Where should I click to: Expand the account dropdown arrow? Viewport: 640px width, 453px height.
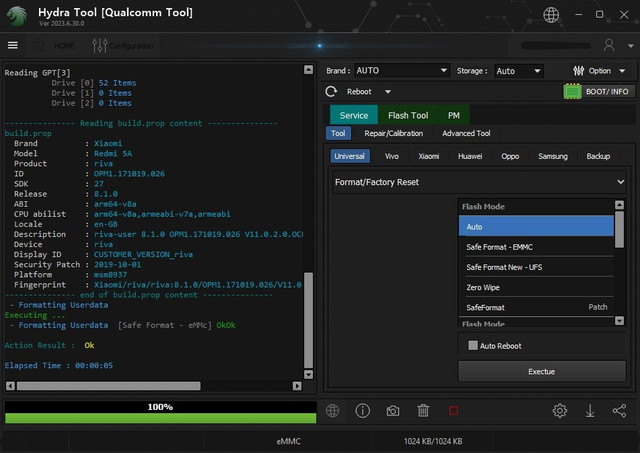(x=631, y=46)
